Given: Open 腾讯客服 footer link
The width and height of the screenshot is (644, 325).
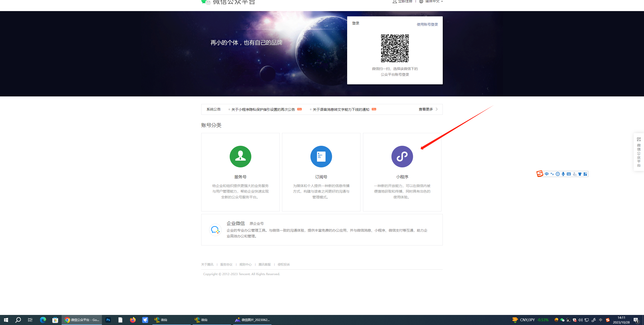Looking at the screenshot, I should (x=264, y=264).
